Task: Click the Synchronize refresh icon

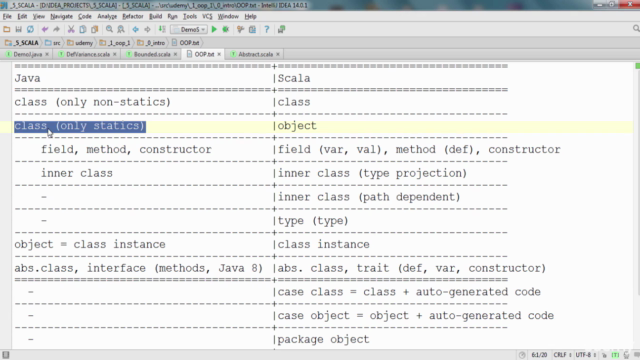Action: pos(30,29)
